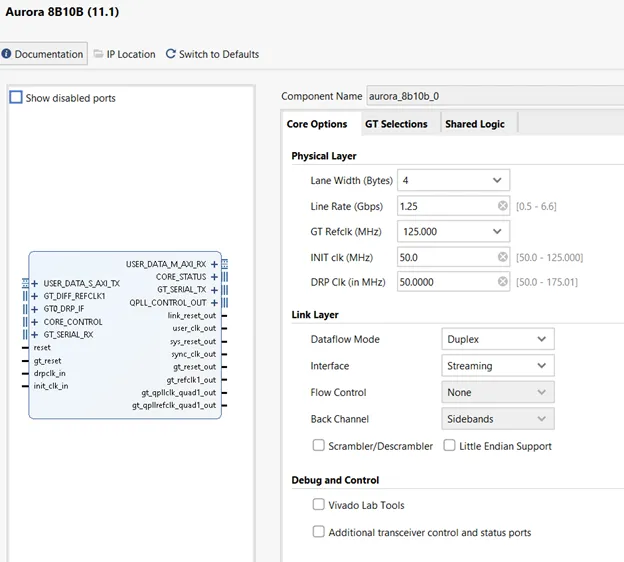The width and height of the screenshot is (624, 562).
Task: Enable Show disabled ports checkbox
Action: pos(16,97)
